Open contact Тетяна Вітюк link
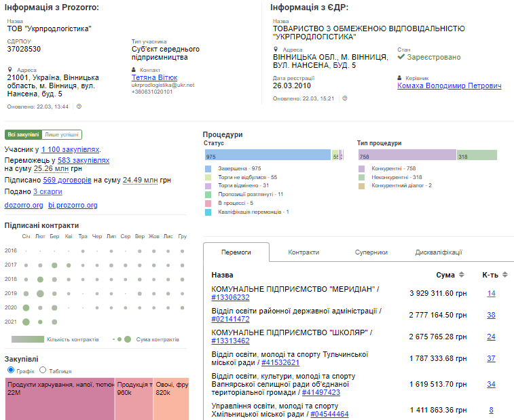The height and width of the screenshot is (420, 514). click(x=154, y=77)
